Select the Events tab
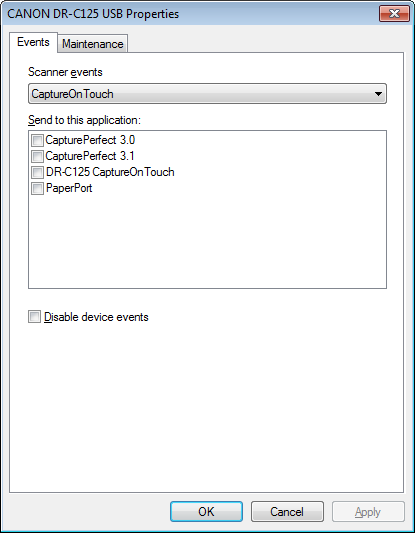 [x=33, y=42]
